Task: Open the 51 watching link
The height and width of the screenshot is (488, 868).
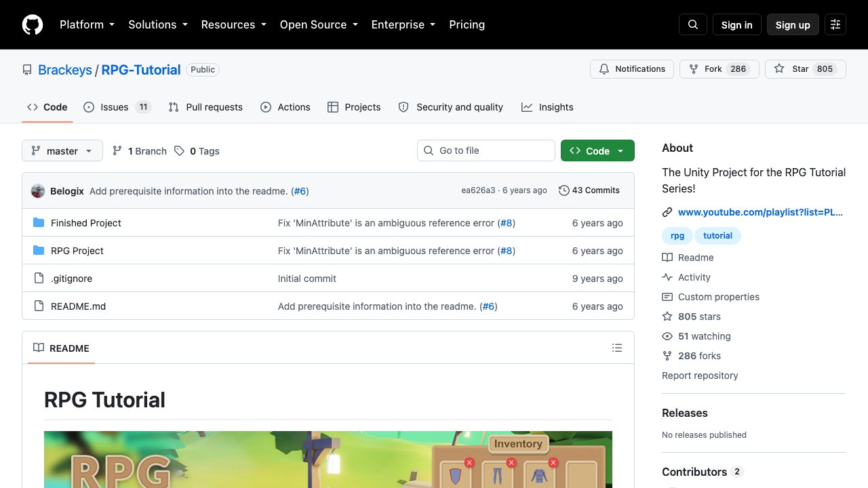Action: pos(696,336)
